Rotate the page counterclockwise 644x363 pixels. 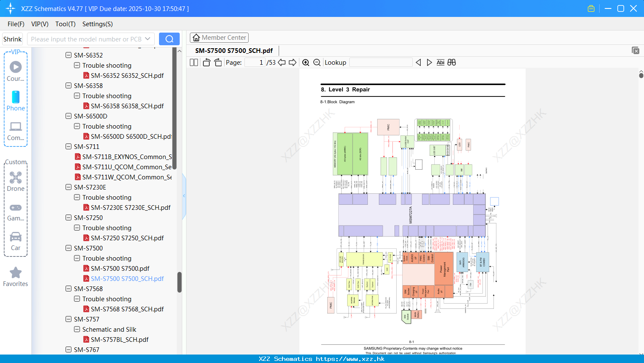pyautogui.click(x=206, y=62)
